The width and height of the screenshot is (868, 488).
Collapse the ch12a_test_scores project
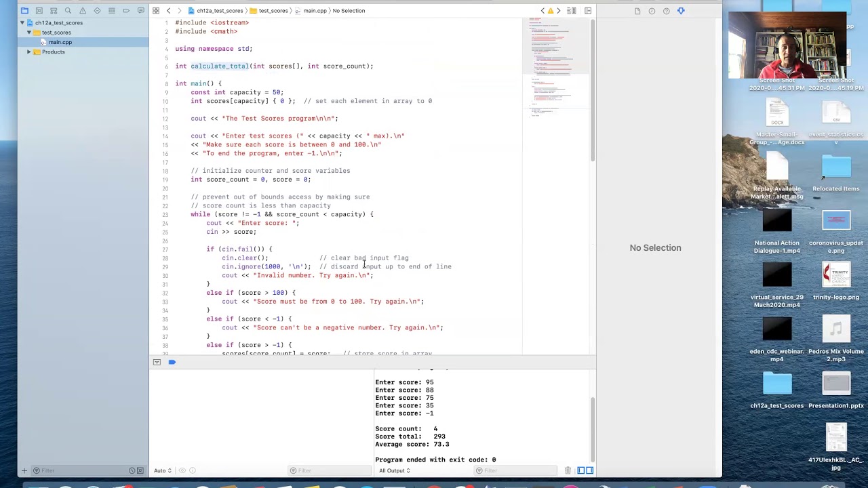tap(22, 23)
